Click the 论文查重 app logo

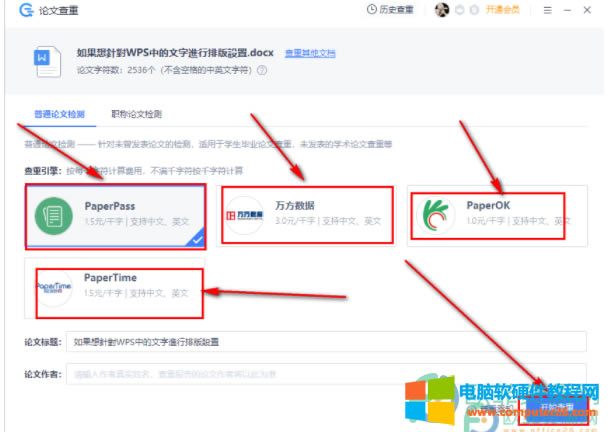point(26,10)
